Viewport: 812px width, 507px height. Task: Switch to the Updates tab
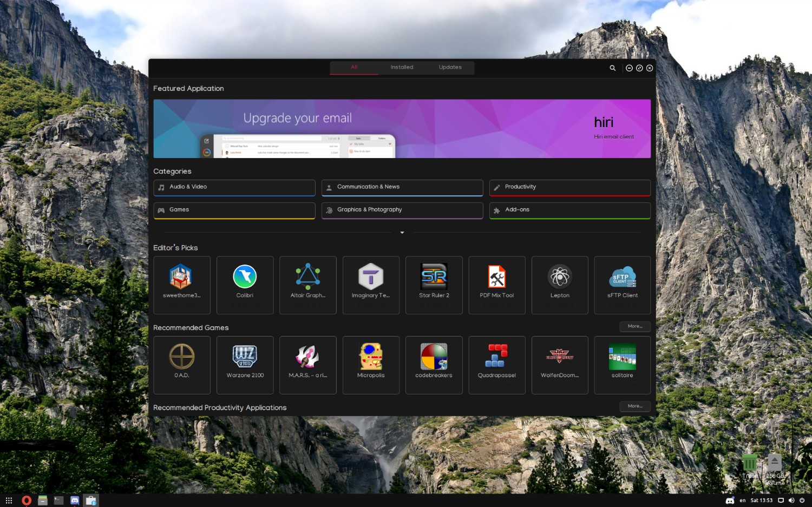tap(450, 68)
